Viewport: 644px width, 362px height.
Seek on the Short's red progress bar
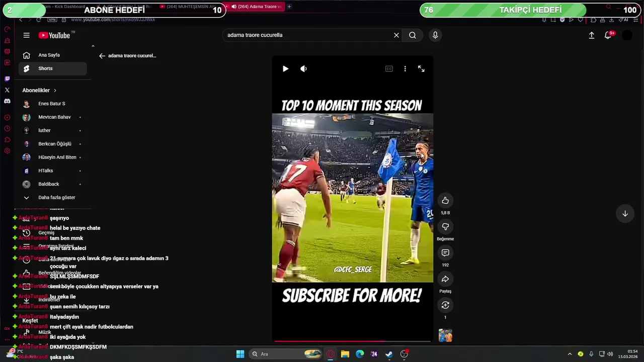(x=352, y=341)
